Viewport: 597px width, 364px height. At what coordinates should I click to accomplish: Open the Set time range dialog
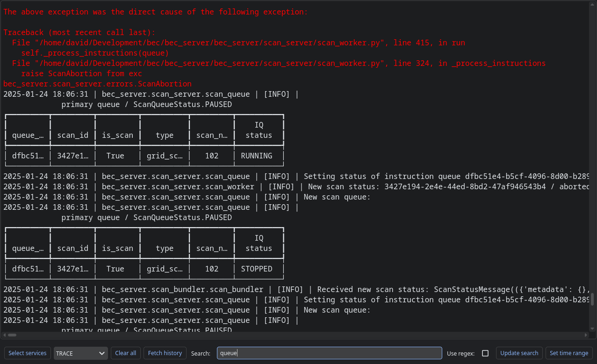click(569, 353)
